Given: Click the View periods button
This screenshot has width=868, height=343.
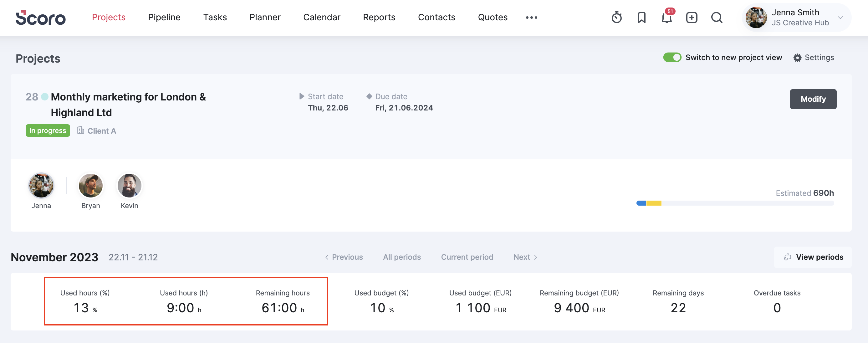Looking at the screenshot, I should 813,257.
